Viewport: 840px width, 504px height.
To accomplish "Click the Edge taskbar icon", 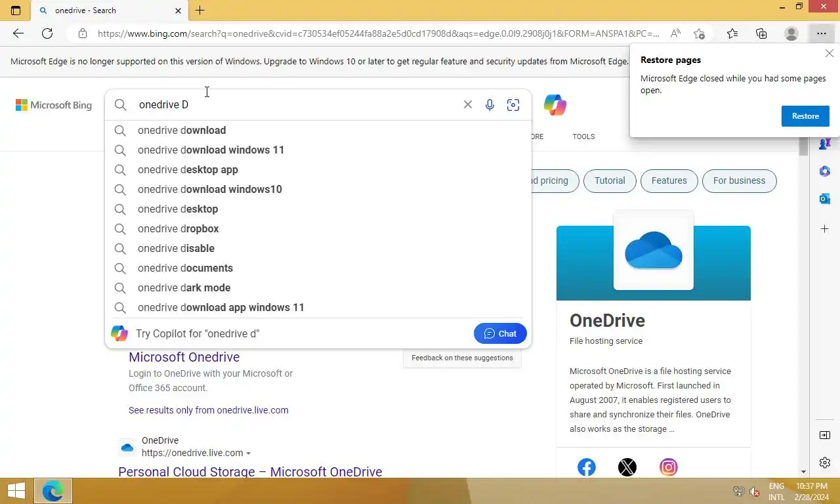I will pyautogui.click(x=52, y=491).
